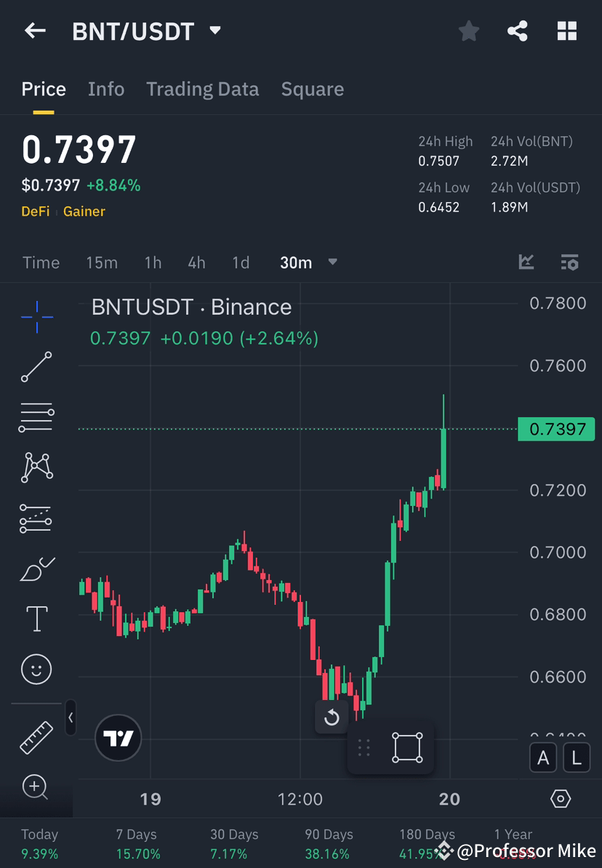
Task: Select the rectangle selection tool in floating toolbar
Action: (406, 747)
